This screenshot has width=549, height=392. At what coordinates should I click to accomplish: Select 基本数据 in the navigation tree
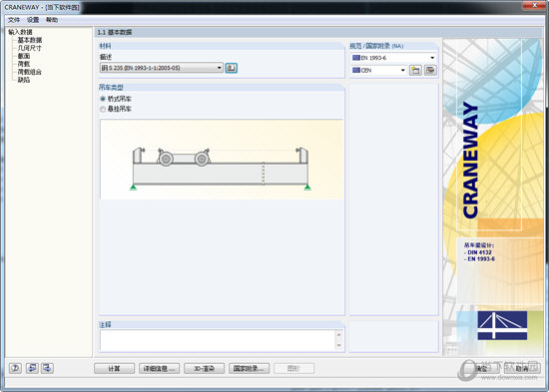coord(30,40)
